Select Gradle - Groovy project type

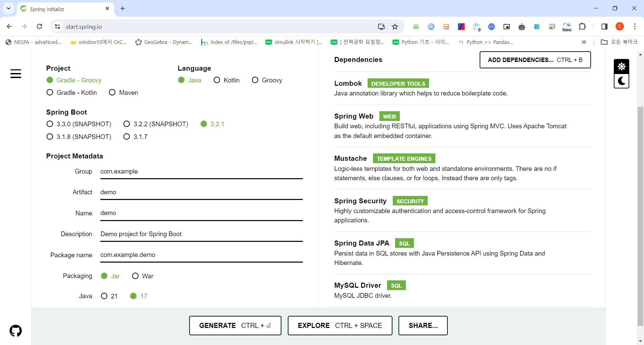coord(74,80)
